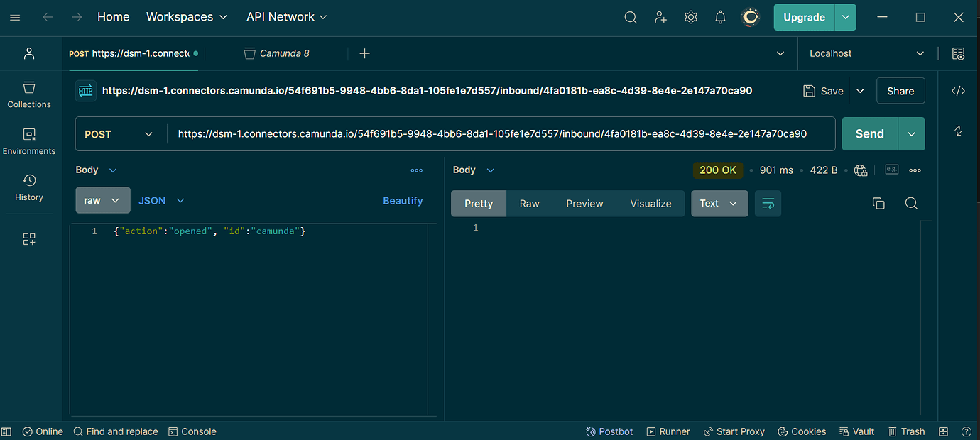Click the invite people icon
The width and height of the screenshot is (980, 440).
pyautogui.click(x=661, y=17)
